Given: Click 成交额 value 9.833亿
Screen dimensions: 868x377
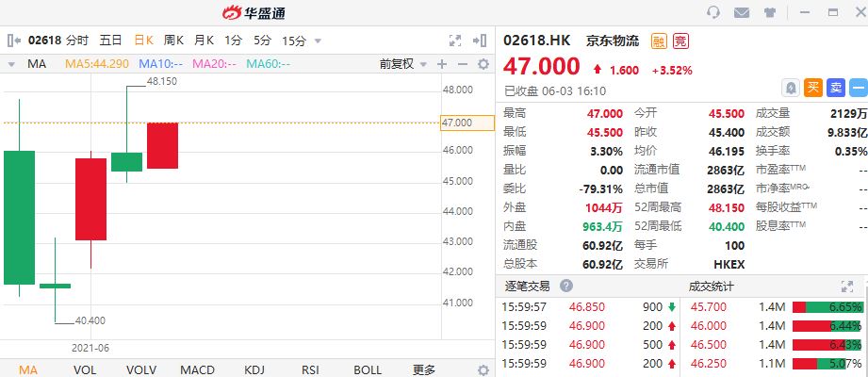Looking at the screenshot, I should [847, 132].
